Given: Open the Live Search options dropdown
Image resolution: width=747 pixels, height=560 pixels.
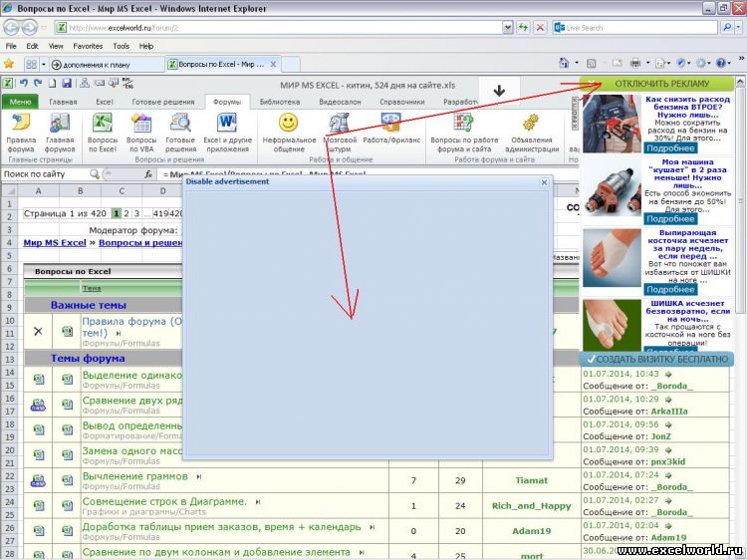Looking at the screenshot, I should pyautogui.click(x=738, y=28).
